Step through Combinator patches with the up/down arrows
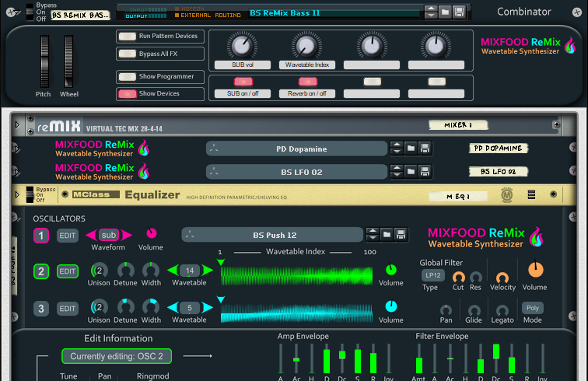 (431, 12)
